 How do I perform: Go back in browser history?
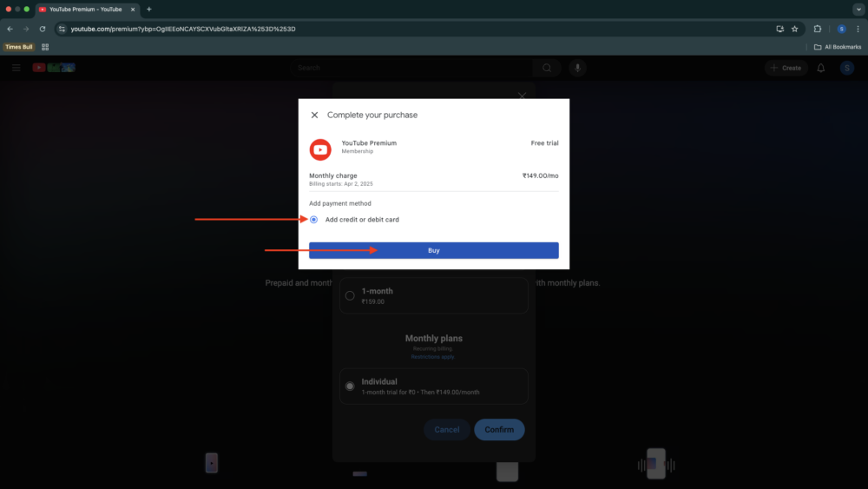[10, 29]
